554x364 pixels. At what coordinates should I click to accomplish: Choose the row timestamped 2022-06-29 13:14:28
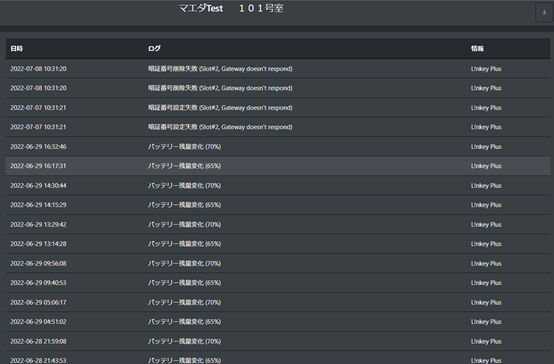pos(278,243)
